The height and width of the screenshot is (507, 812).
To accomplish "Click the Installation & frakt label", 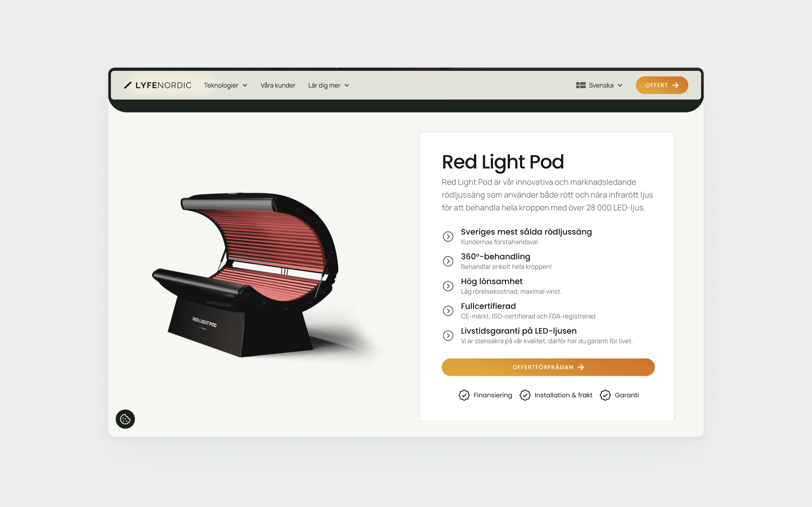I will pyautogui.click(x=563, y=395).
